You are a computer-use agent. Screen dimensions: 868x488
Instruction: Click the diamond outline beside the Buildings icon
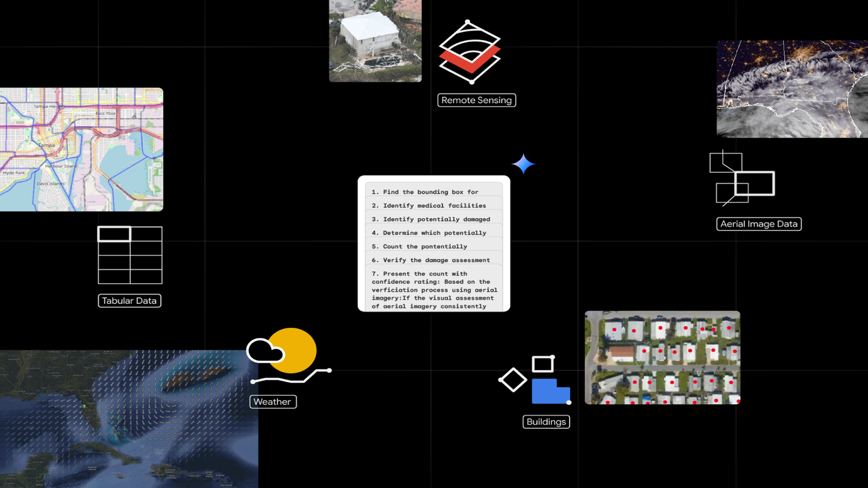click(514, 380)
